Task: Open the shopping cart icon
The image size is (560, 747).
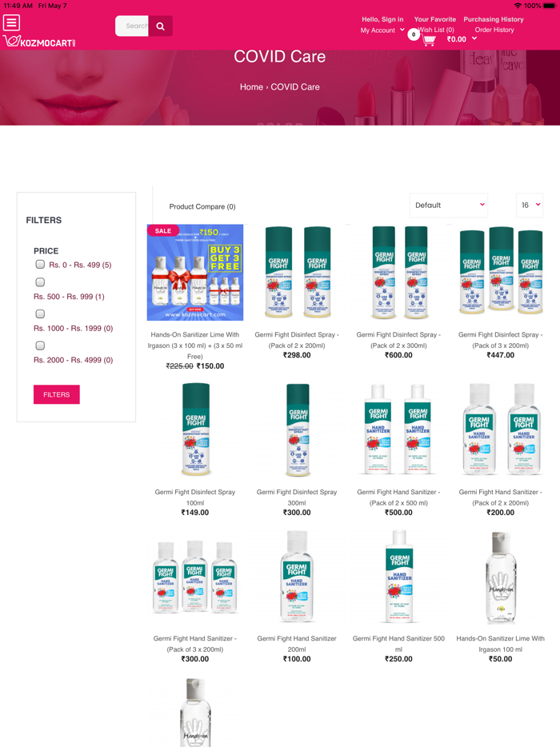Action: point(429,41)
